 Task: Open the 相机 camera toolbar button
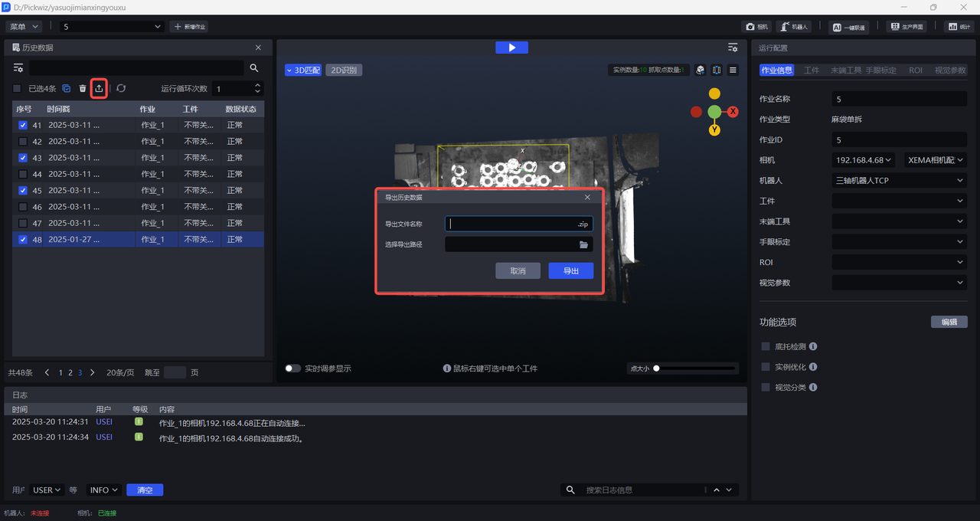pyautogui.click(x=756, y=27)
